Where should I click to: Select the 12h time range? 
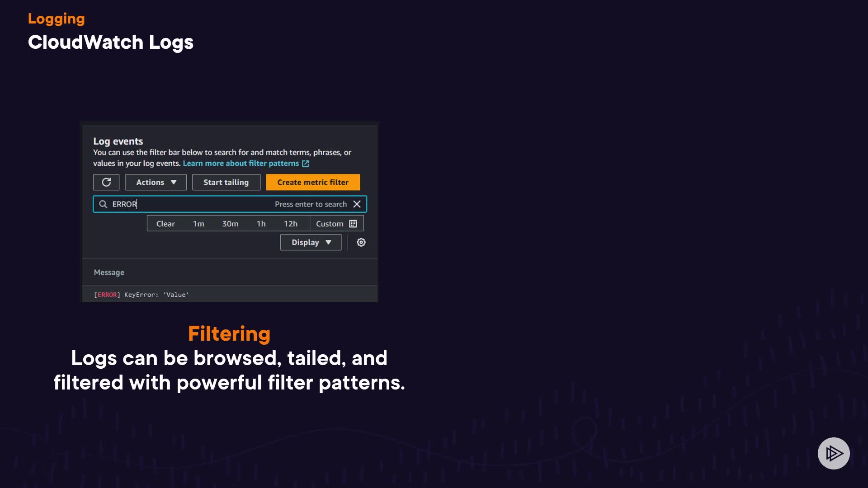tap(291, 224)
